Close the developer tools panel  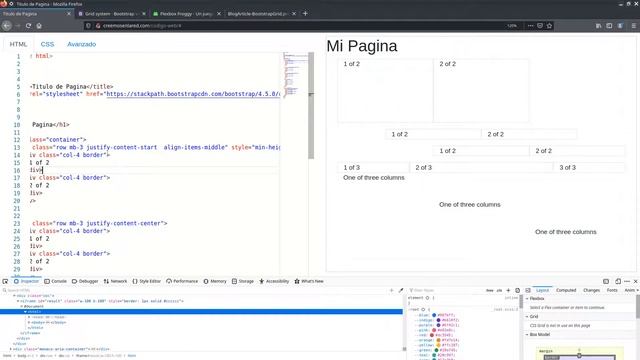pyautogui.click(x=636, y=281)
